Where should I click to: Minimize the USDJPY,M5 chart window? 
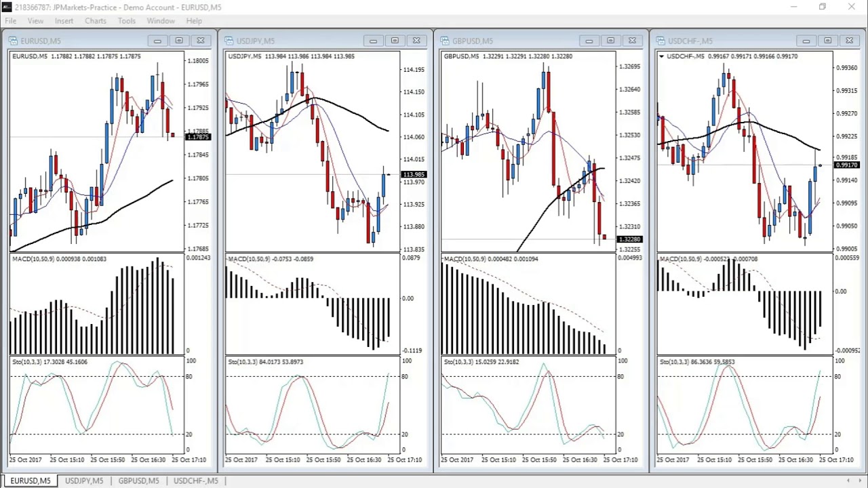(373, 41)
